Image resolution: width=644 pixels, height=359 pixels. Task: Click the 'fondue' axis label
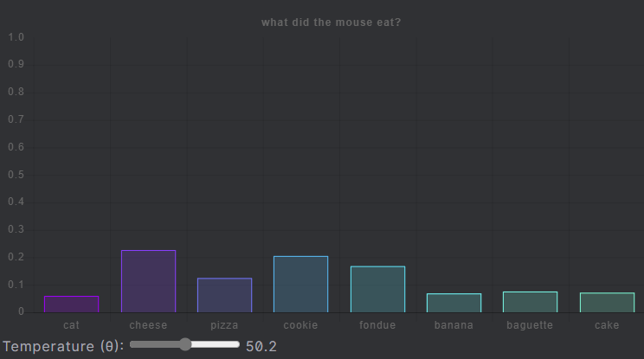click(377, 325)
